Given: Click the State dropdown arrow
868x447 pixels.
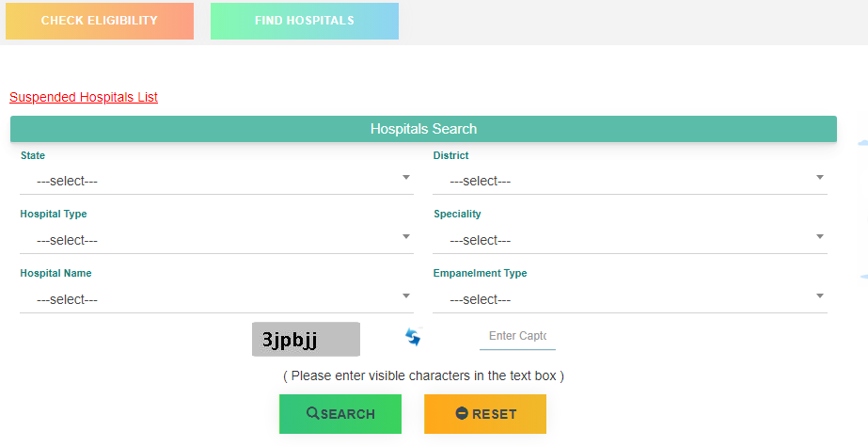Looking at the screenshot, I should tap(406, 177).
